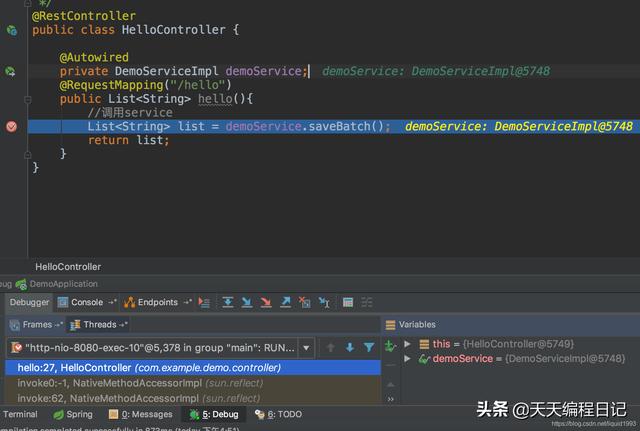Expand the demoService variable node
This screenshot has width=640, height=431.
point(407,359)
